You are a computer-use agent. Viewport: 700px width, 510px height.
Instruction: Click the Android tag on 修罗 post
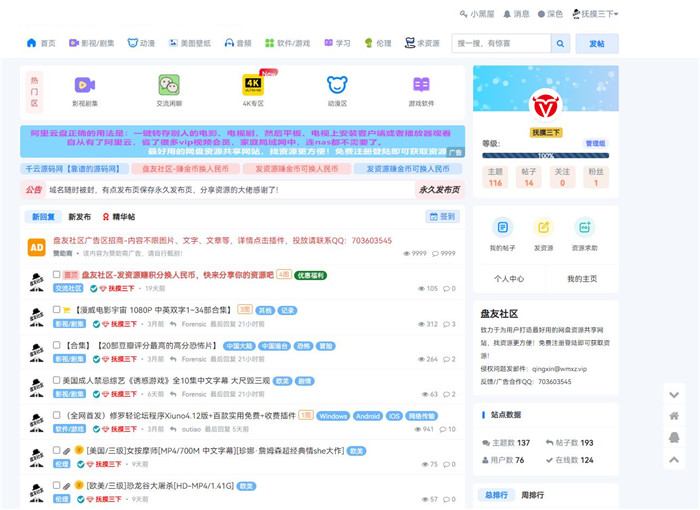(368, 416)
